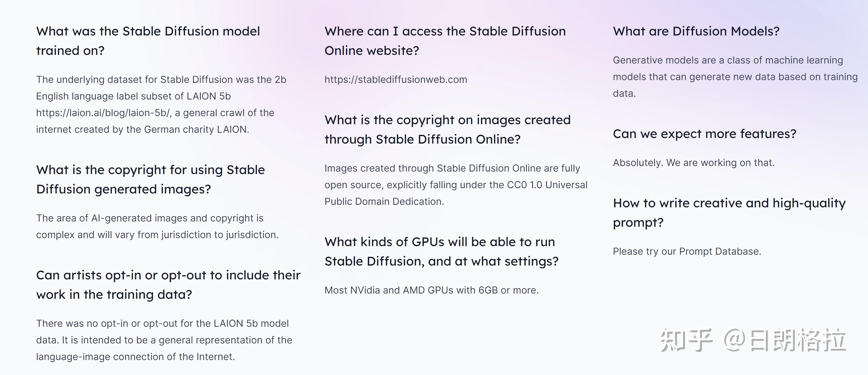Click the 'Generative models are a class' paragraph

point(735,77)
